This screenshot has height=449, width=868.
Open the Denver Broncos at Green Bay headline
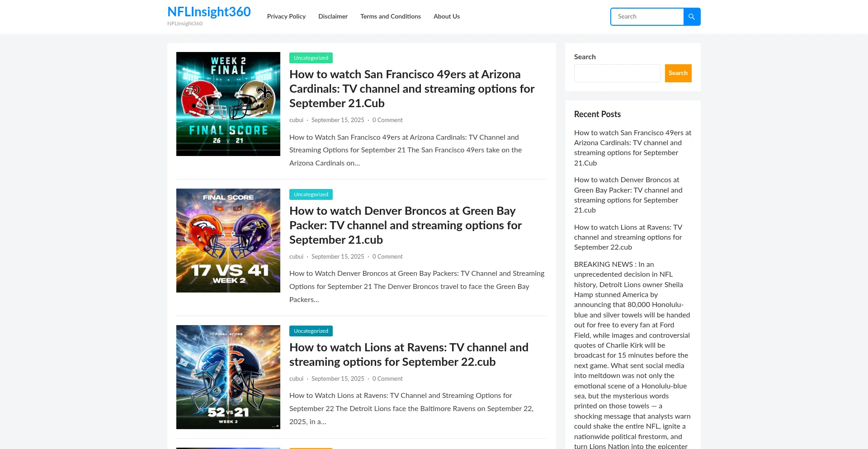405,225
